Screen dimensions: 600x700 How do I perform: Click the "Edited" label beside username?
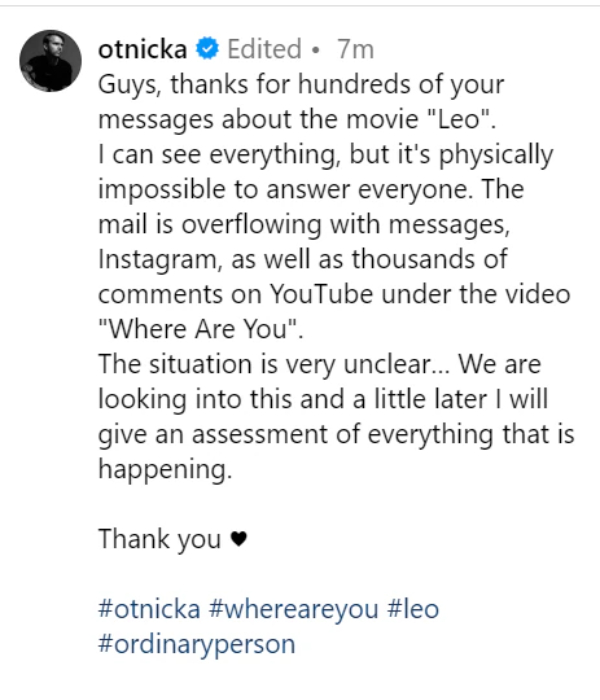click(264, 48)
